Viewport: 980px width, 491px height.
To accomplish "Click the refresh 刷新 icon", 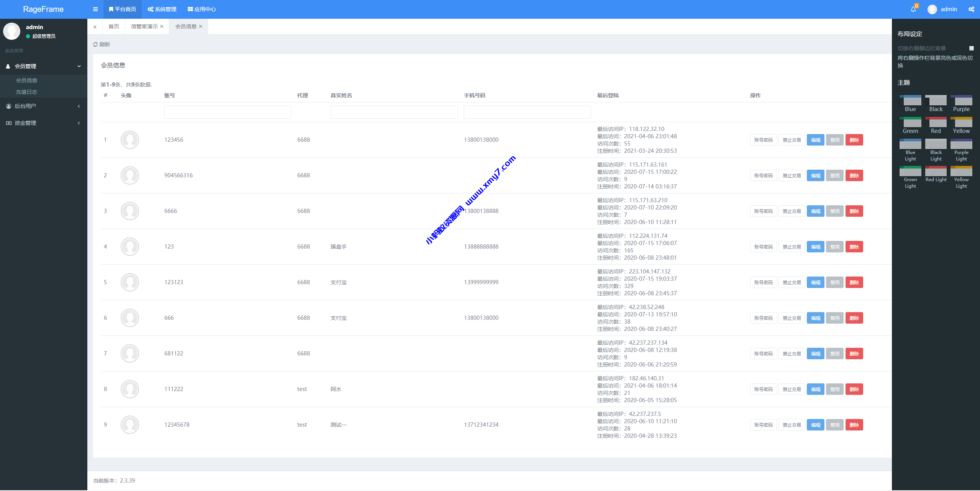I will [x=96, y=44].
